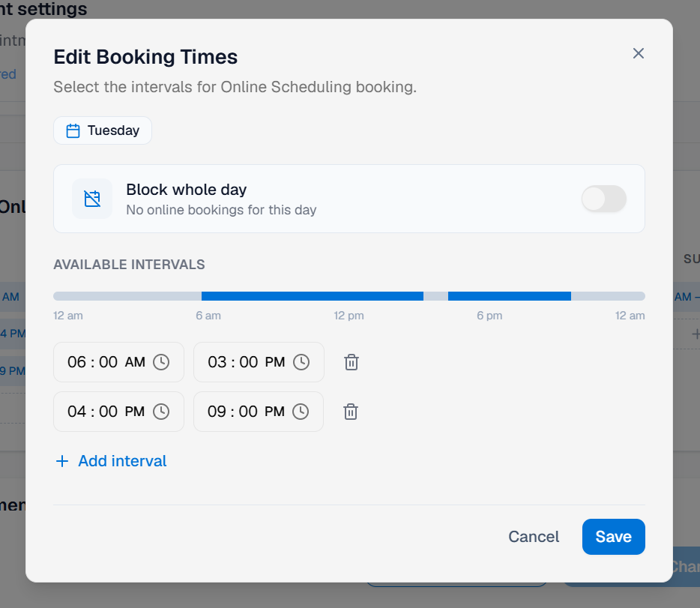The height and width of the screenshot is (608, 700).
Task: Delete the 06:00 AM to 03:00 PM interval
Action: (351, 362)
